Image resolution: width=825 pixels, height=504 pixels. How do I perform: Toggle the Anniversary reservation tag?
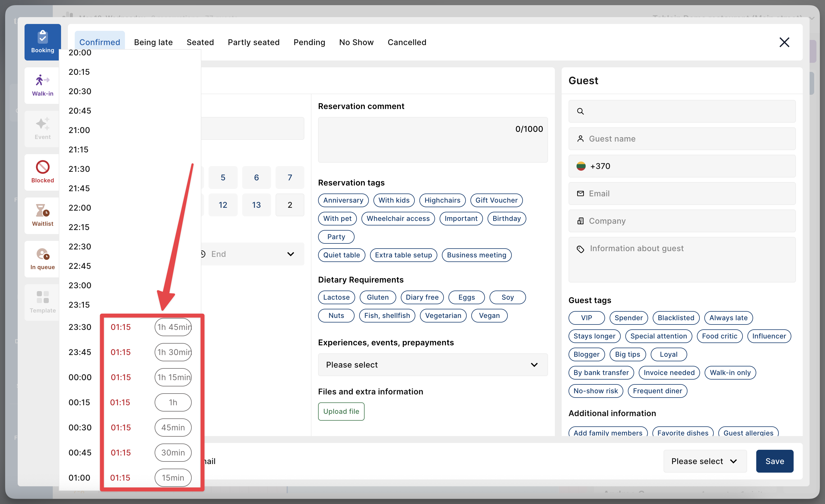[343, 200]
